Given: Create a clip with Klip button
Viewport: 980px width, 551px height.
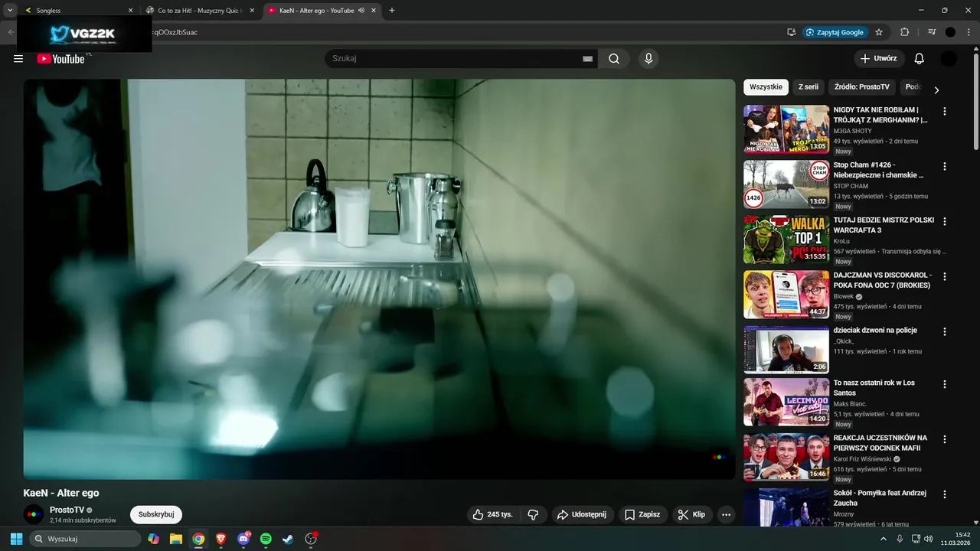Looking at the screenshot, I should click(x=692, y=514).
